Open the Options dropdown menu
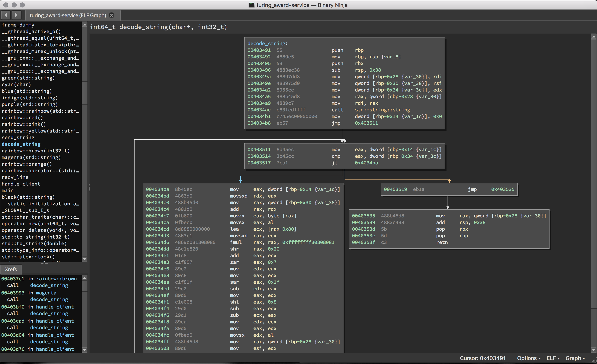 pyautogui.click(x=529, y=358)
